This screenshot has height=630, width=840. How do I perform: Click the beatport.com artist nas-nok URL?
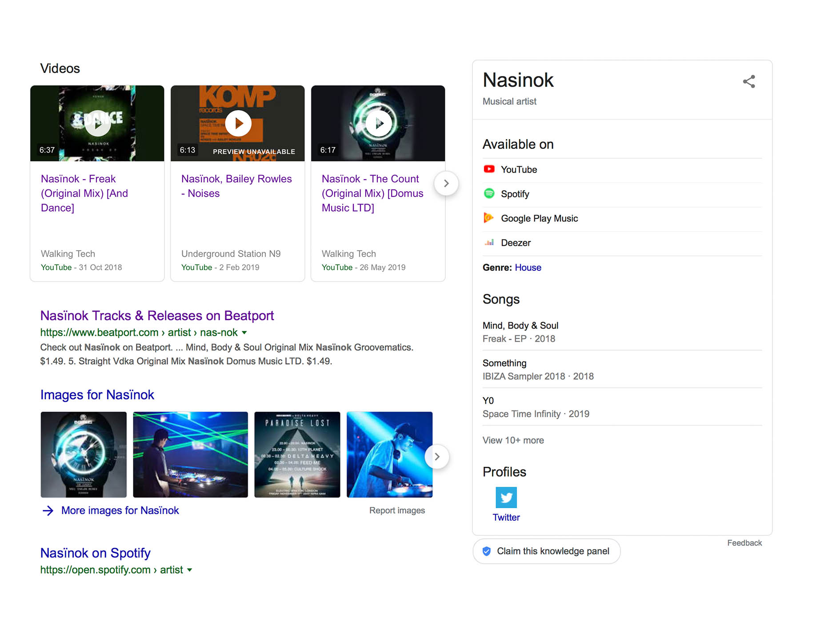[x=139, y=333]
